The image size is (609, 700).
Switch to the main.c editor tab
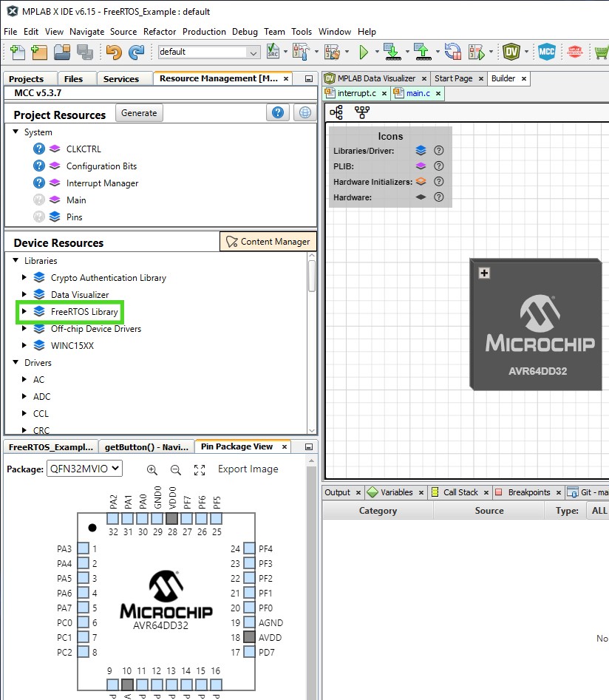click(x=417, y=93)
